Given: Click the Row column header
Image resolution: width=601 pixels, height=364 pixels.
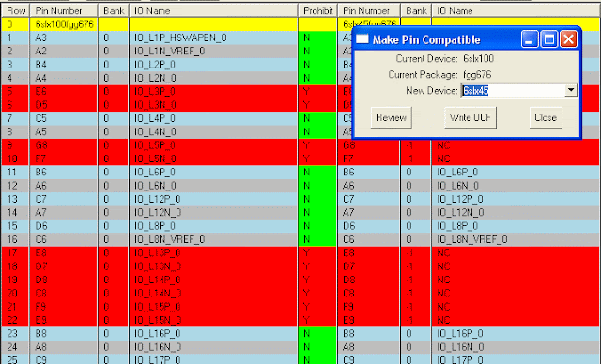Looking at the screenshot, I should [16, 10].
